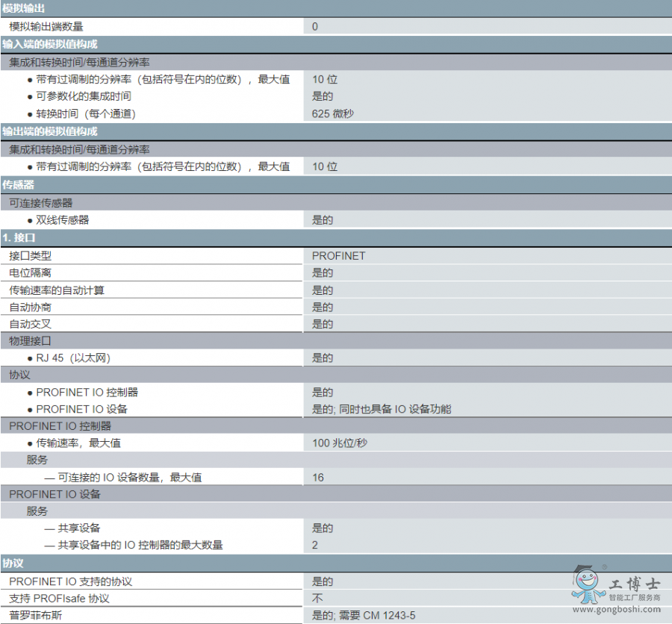Select the 模拟输出 section header

(23, 8)
